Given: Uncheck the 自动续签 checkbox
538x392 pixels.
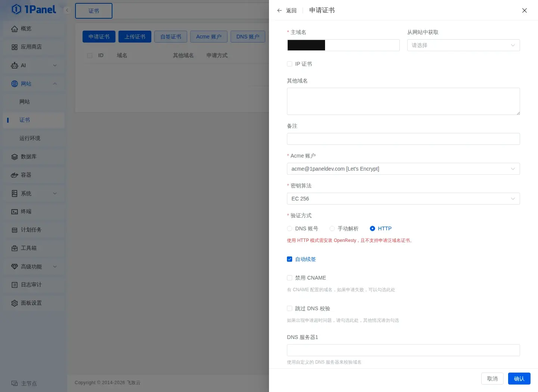Looking at the screenshot, I should tap(290, 259).
